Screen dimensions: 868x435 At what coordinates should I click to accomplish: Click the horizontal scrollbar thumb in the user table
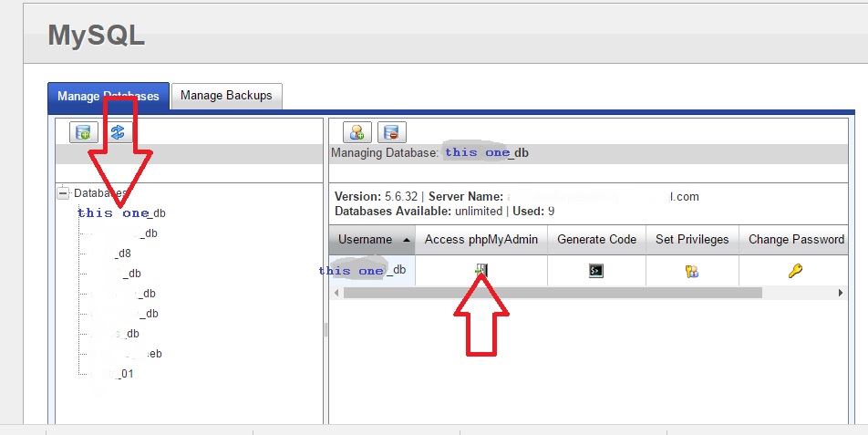point(553,293)
